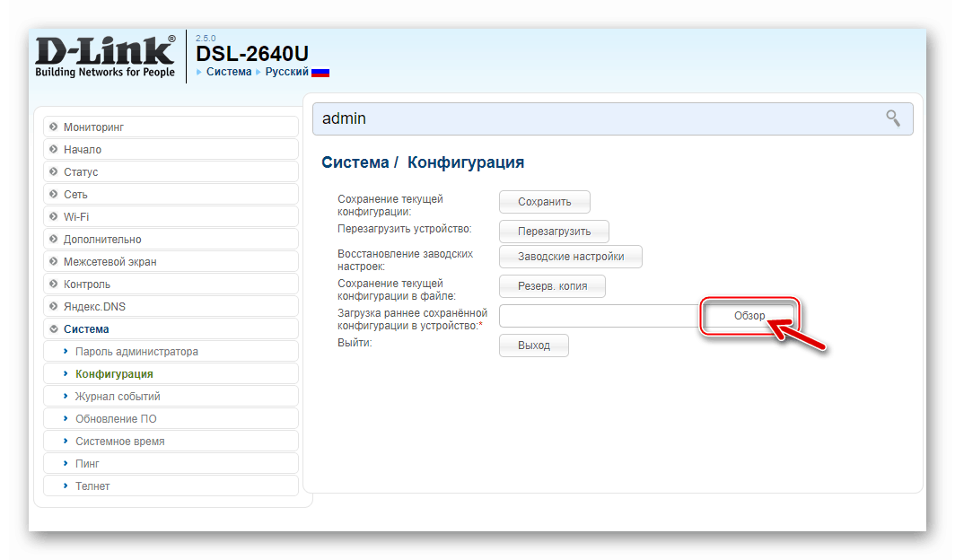Expand the Wi-Fi section arrow

pyautogui.click(x=54, y=216)
